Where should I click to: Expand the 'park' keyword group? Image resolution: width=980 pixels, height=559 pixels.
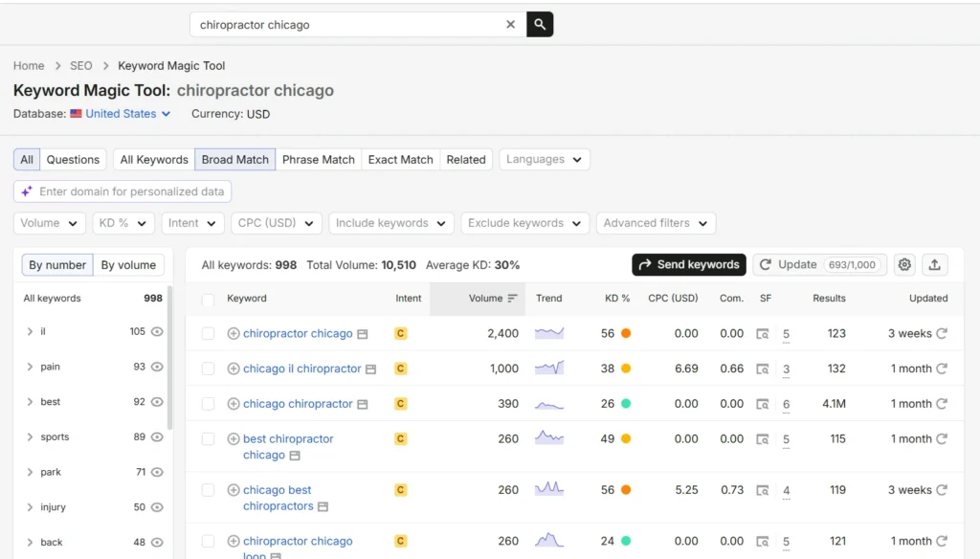pyautogui.click(x=30, y=472)
